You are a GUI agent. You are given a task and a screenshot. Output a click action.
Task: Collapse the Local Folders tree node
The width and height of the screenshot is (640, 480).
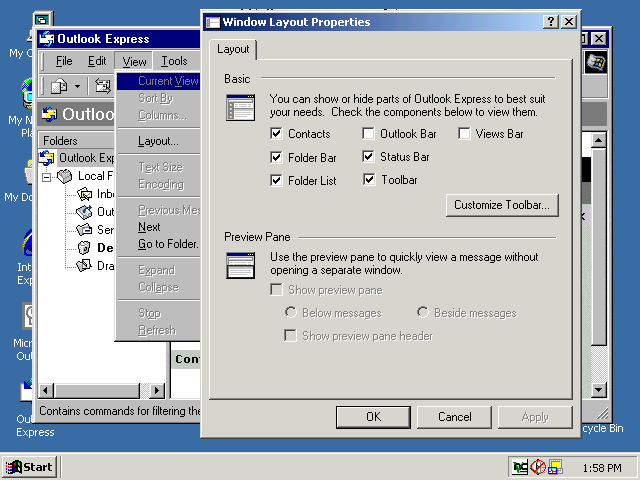click(x=47, y=177)
